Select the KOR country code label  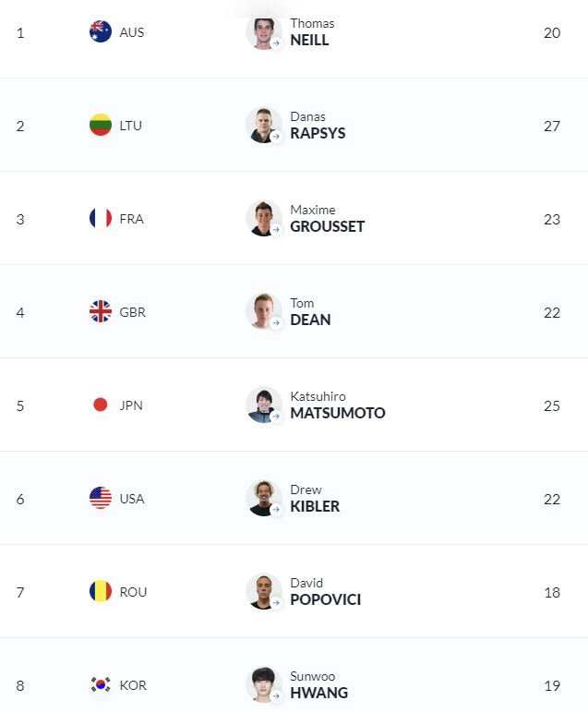coord(133,685)
